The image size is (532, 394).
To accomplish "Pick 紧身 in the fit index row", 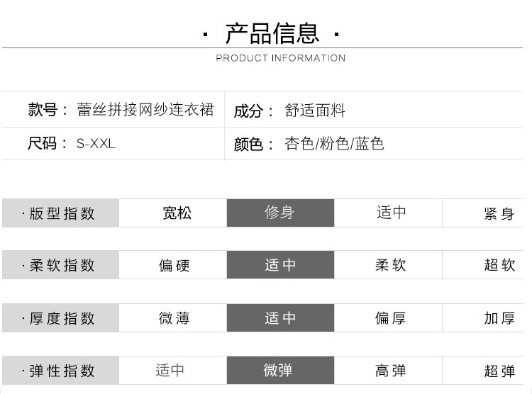I will coord(499,214).
